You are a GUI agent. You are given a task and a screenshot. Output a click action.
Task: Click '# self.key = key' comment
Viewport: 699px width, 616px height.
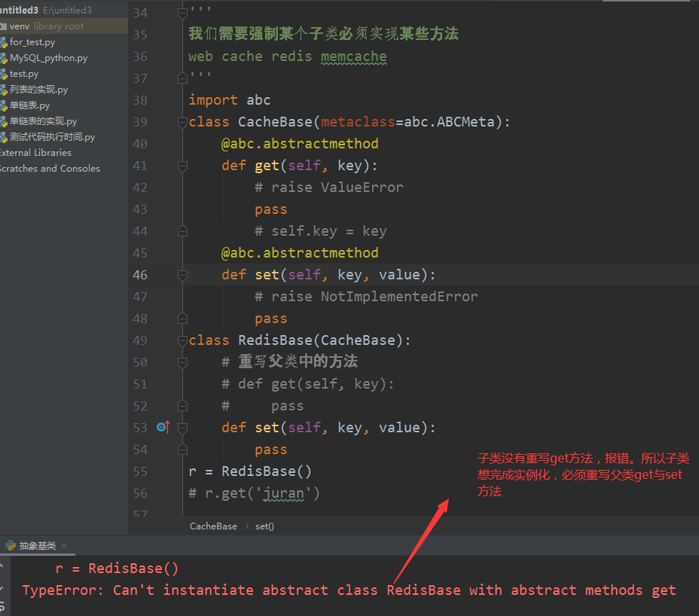point(321,231)
